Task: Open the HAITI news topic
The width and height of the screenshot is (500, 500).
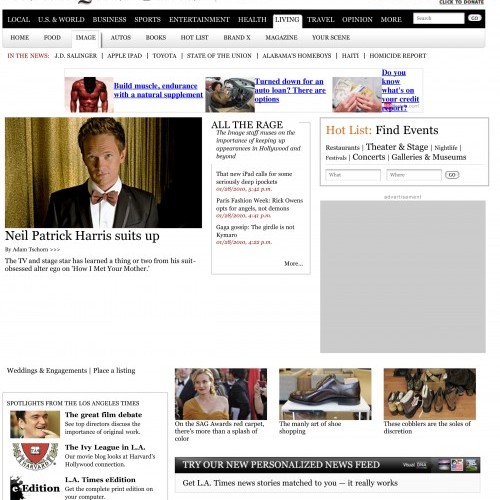Action: pyautogui.click(x=350, y=56)
